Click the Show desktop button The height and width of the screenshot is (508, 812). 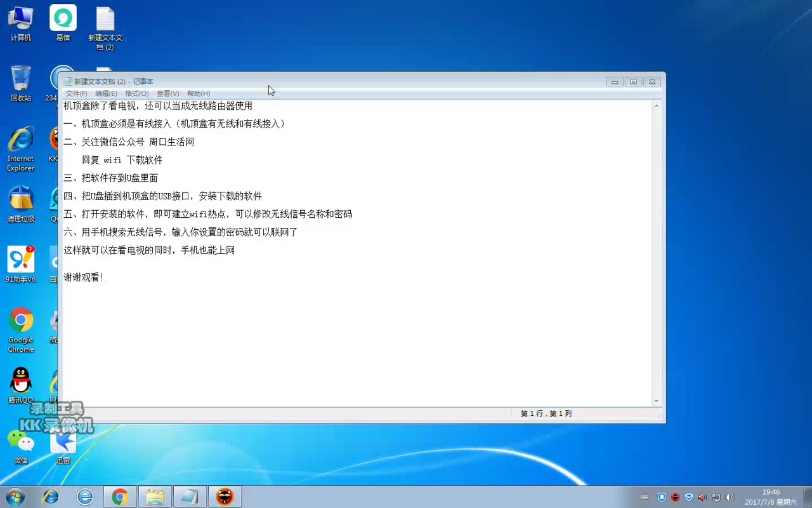807,497
